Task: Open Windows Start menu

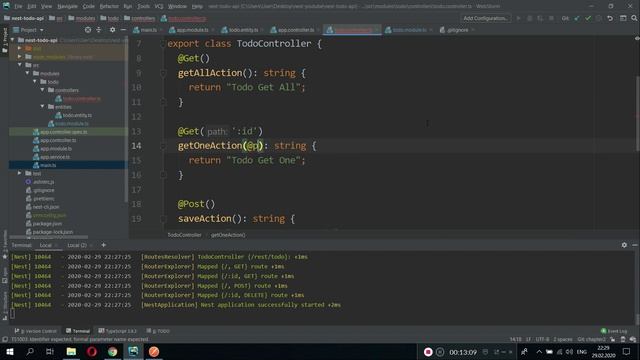Action: coord(10,351)
